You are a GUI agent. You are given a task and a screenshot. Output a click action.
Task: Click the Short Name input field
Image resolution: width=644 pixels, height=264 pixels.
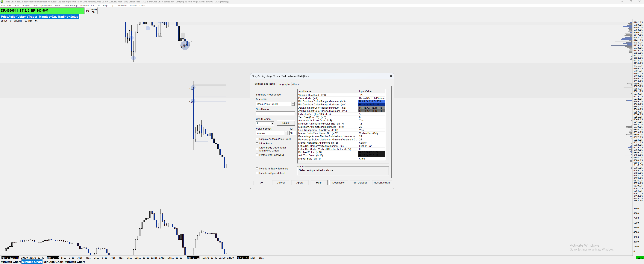275,114
